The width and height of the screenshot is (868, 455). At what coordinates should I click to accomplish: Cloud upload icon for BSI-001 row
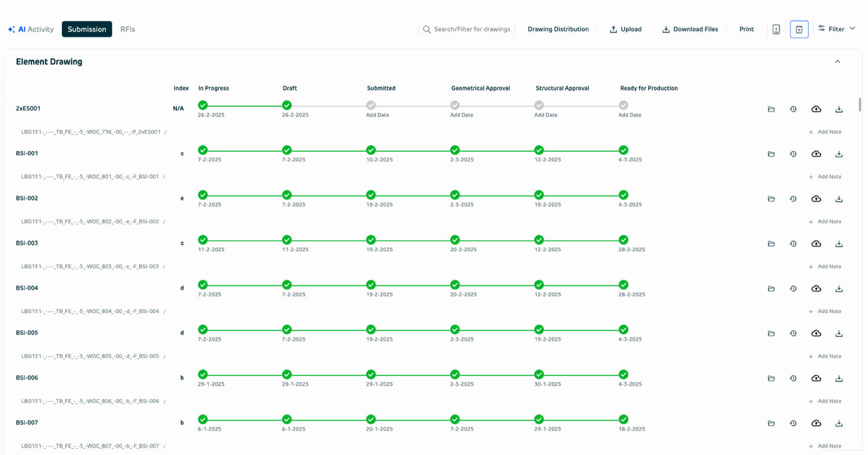[x=816, y=154]
